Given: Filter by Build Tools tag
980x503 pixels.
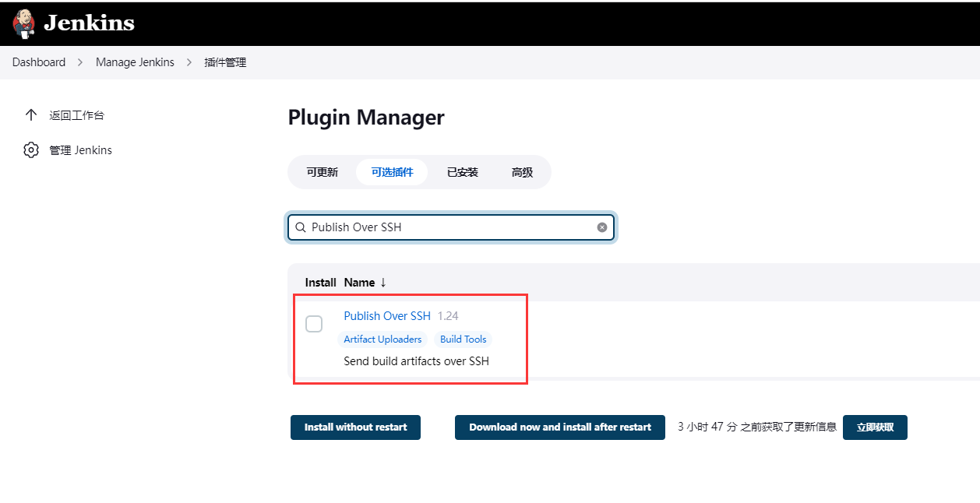Looking at the screenshot, I should coord(463,339).
